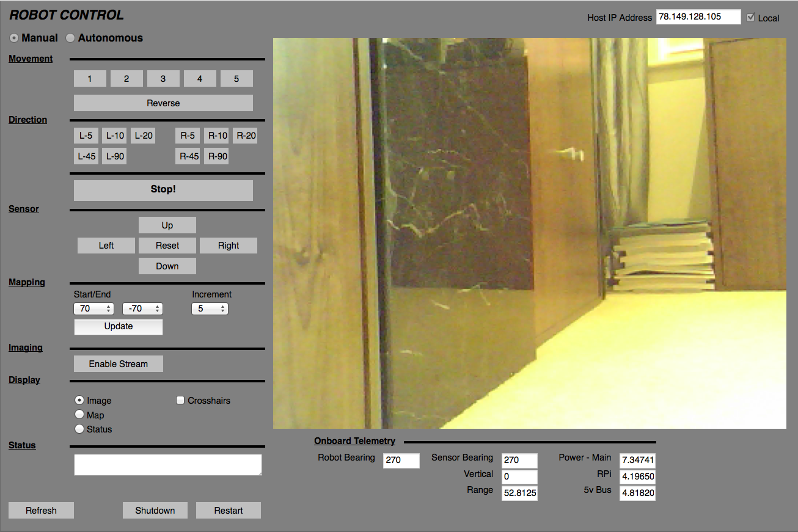
Task: Rotate right 90 degrees
Action: coord(216,156)
